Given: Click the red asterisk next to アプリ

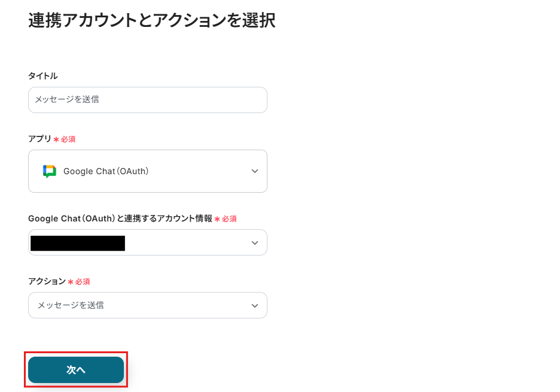Looking at the screenshot, I should tap(56, 139).
